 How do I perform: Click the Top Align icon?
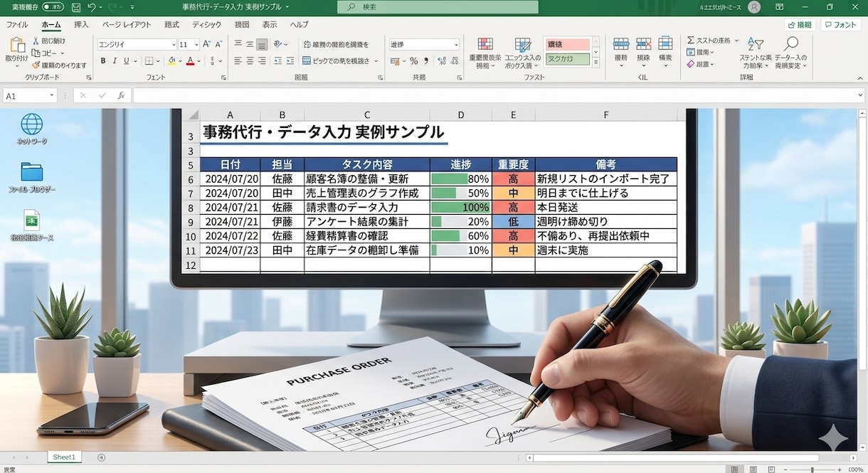(x=238, y=44)
